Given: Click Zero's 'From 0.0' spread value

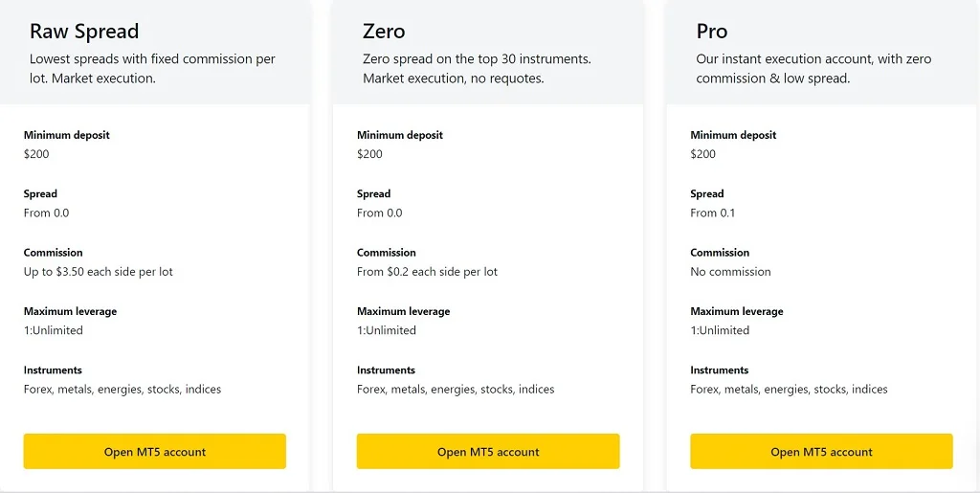Looking at the screenshot, I should tap(380, 213).
